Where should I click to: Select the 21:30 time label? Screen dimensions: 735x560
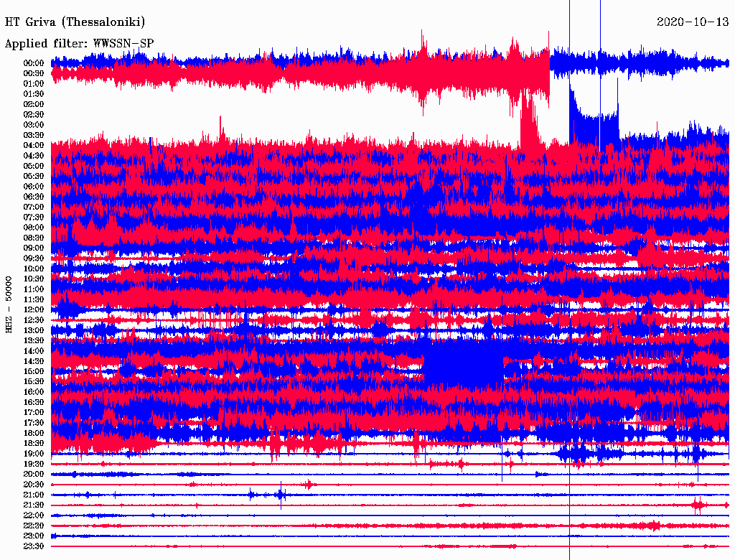click(x=34, y=505)
